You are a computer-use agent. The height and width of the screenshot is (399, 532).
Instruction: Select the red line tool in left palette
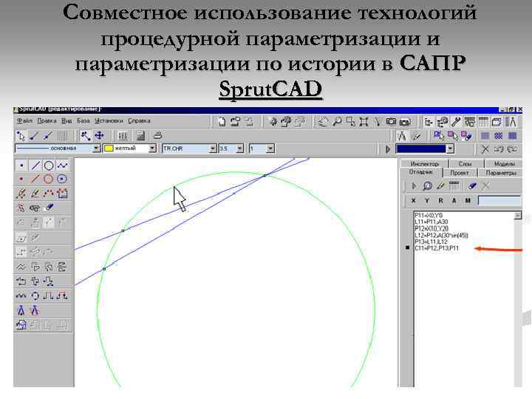tap(35, 179)
